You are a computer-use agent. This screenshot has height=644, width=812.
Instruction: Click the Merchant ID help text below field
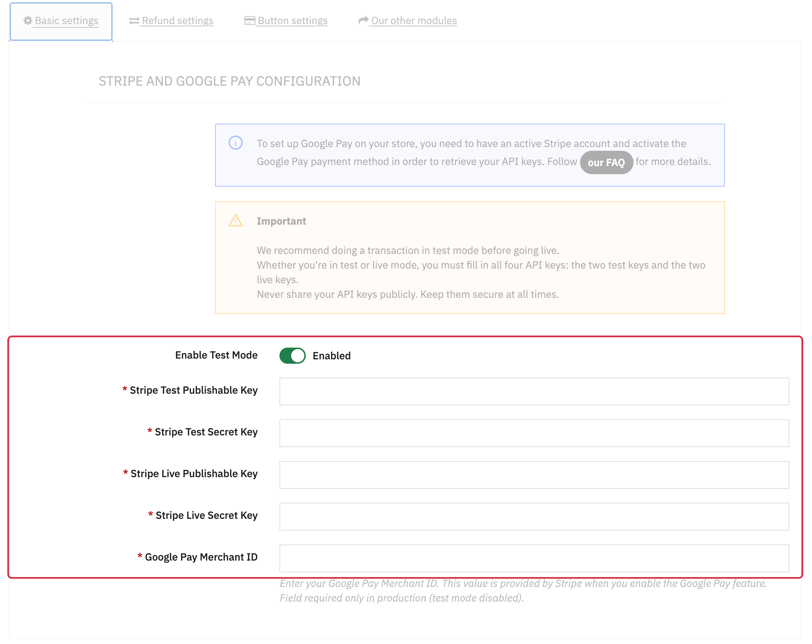click(x=523, y=591)
